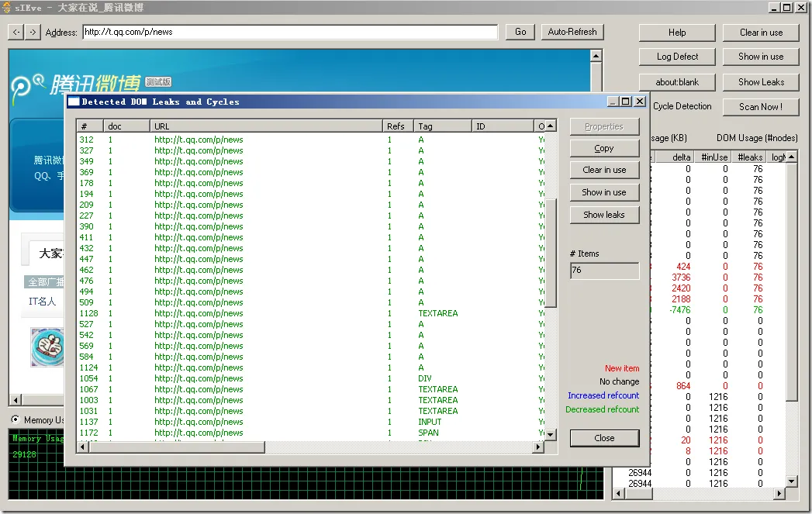Viewport: 812px width, 514px height.
Task: Click the Auto-Refresh button
Action: click(572, 32)
